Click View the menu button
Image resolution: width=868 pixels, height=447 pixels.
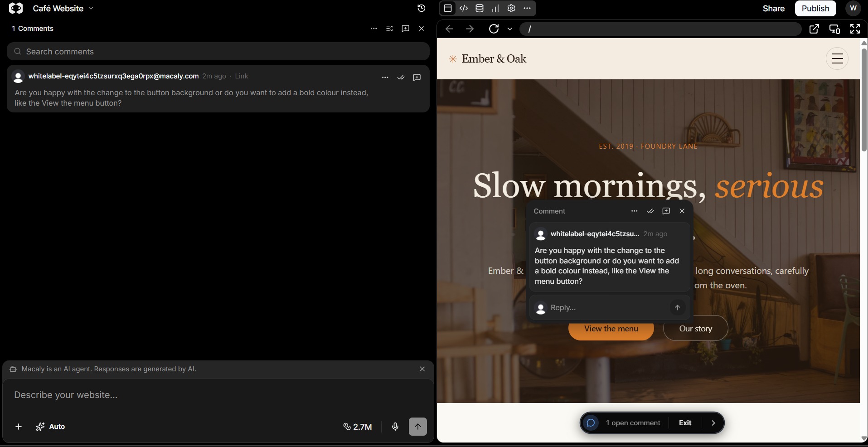(x=611, y=329)
